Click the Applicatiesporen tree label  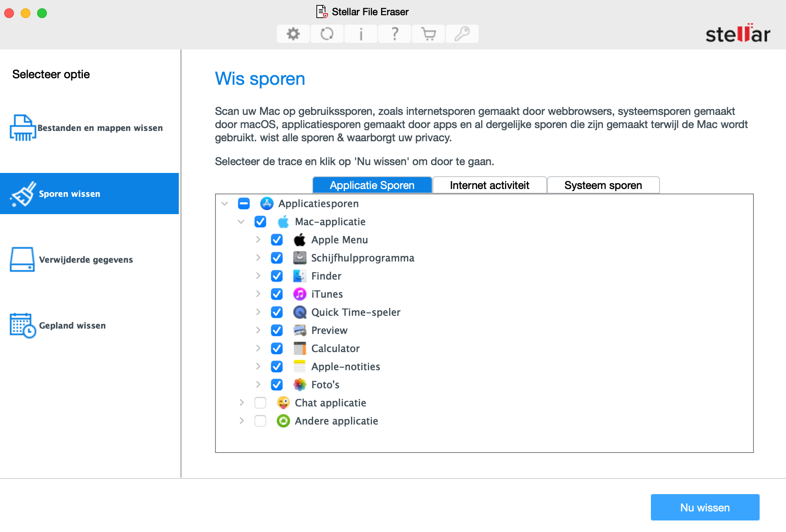pos(318,203)
